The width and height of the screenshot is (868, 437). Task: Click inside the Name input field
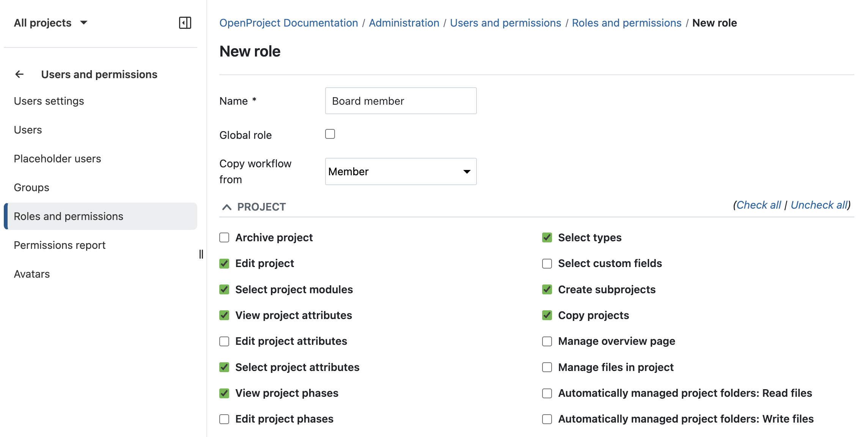click(x=401, y=101)
